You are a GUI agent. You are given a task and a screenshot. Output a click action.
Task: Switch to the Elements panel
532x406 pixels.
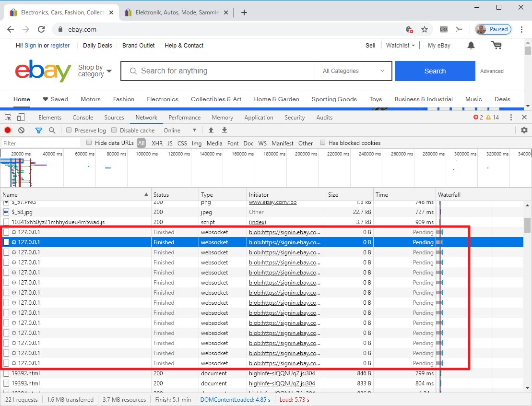click(x=50, y=118)
